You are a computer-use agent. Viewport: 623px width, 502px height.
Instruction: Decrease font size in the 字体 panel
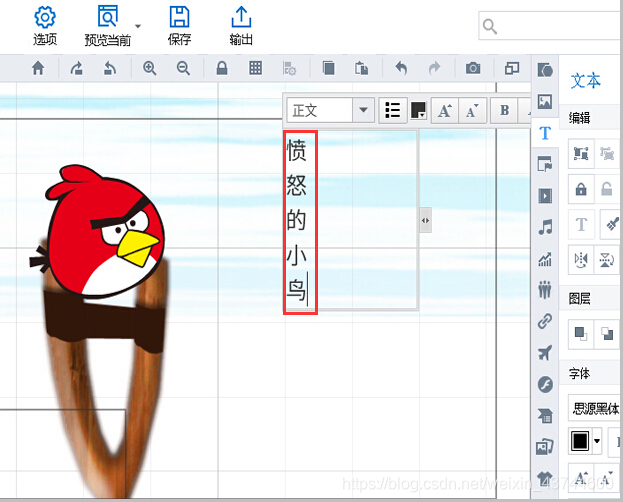tap(607, 477)
